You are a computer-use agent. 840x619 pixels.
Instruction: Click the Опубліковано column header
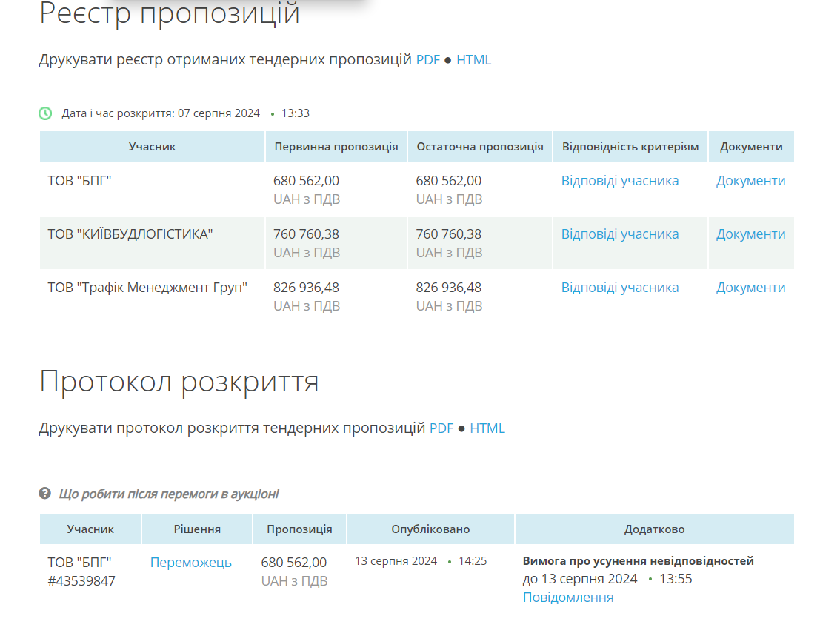430,529
